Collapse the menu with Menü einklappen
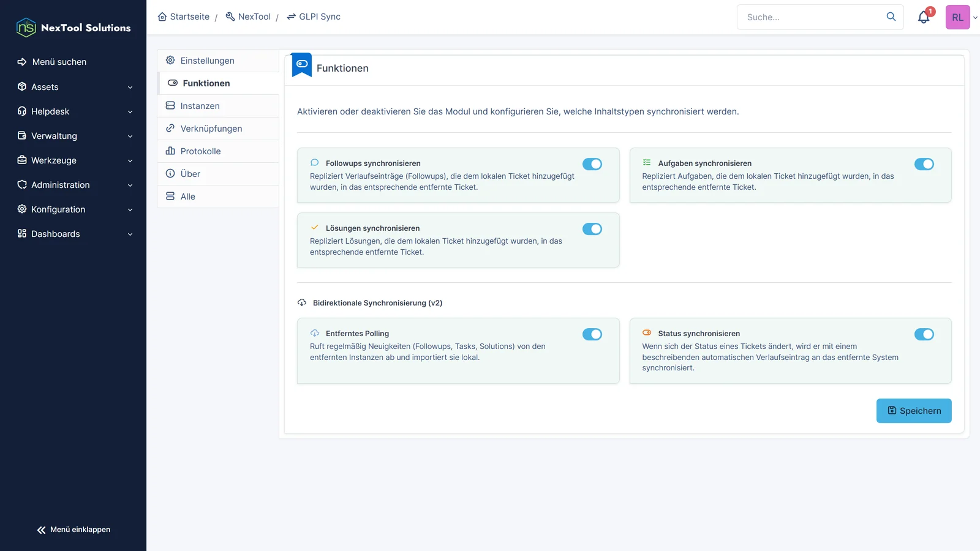 click(73, 530)
